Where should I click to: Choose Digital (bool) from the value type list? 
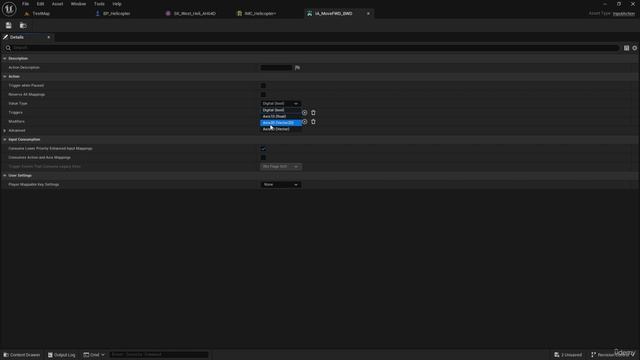coord(281,110)
